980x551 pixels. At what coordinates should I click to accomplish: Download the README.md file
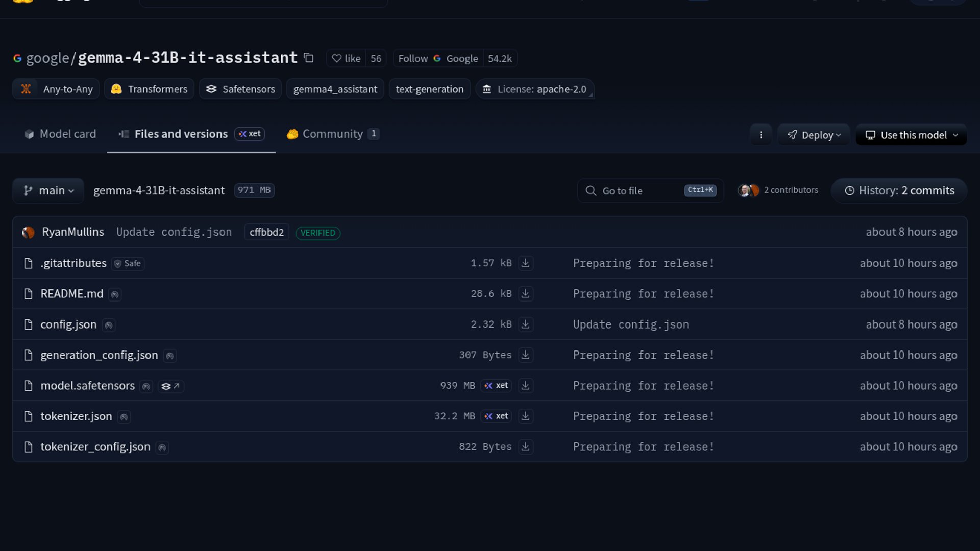tap(525, 294)
